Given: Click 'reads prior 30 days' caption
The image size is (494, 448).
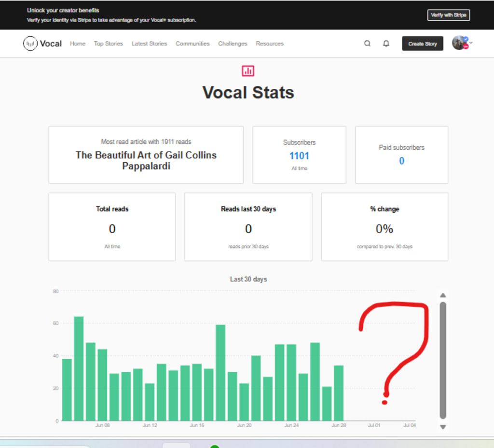Looking at the screenshot, I should pos(248,247).
